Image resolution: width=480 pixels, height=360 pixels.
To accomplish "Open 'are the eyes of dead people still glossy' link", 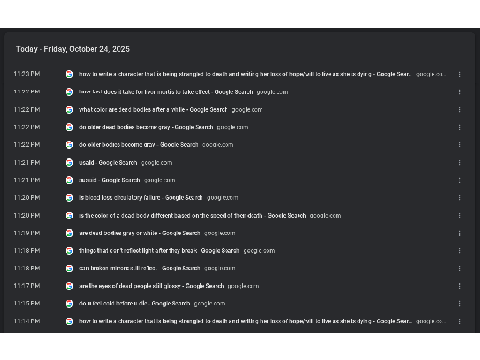I will [151, 286].
